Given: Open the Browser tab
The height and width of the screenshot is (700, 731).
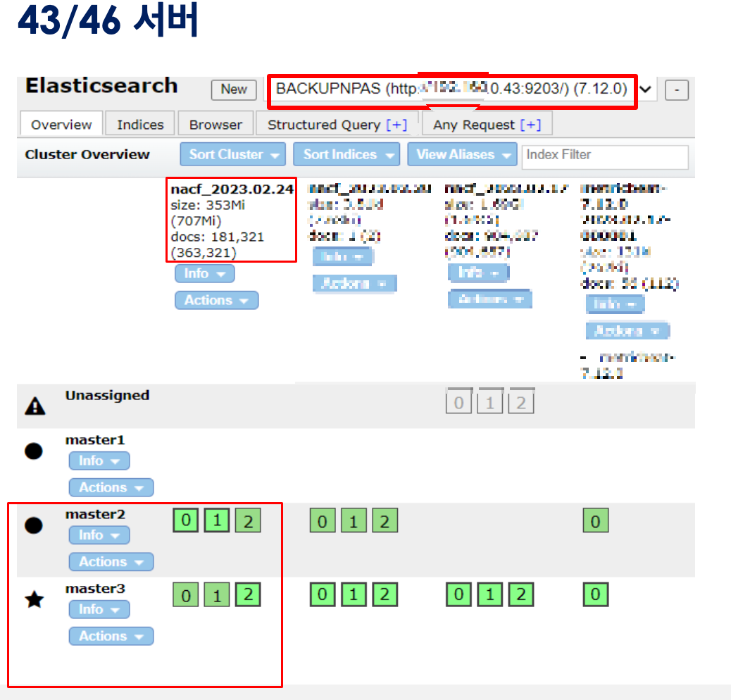Looking at the screenshot, I should pos(215,125).
